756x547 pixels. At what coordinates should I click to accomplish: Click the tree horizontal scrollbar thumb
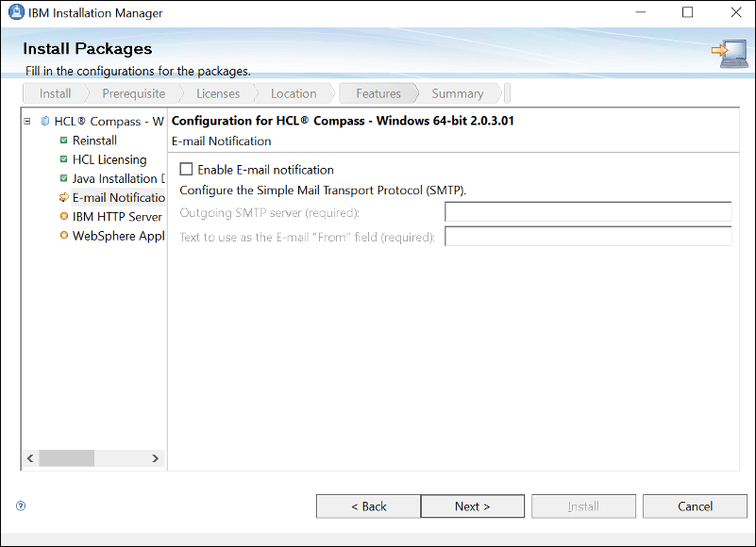point(66,457)
